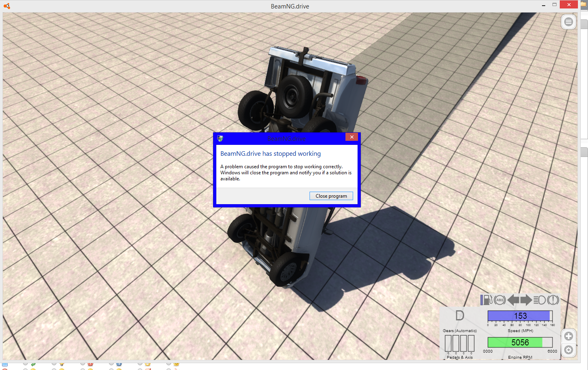
Task: Click the 'Speed (MPH)' label
Action: (520, 330)
